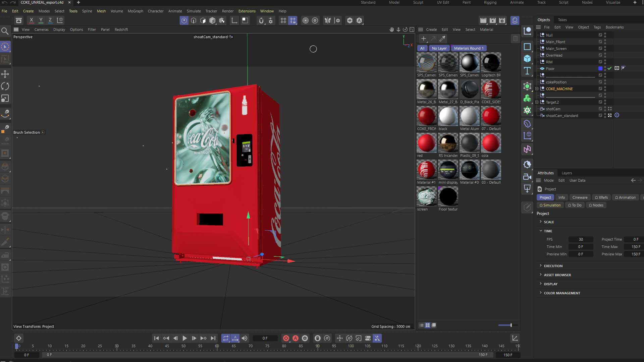
Task: Expand the EXECUTION section
Action: [541, 266]
